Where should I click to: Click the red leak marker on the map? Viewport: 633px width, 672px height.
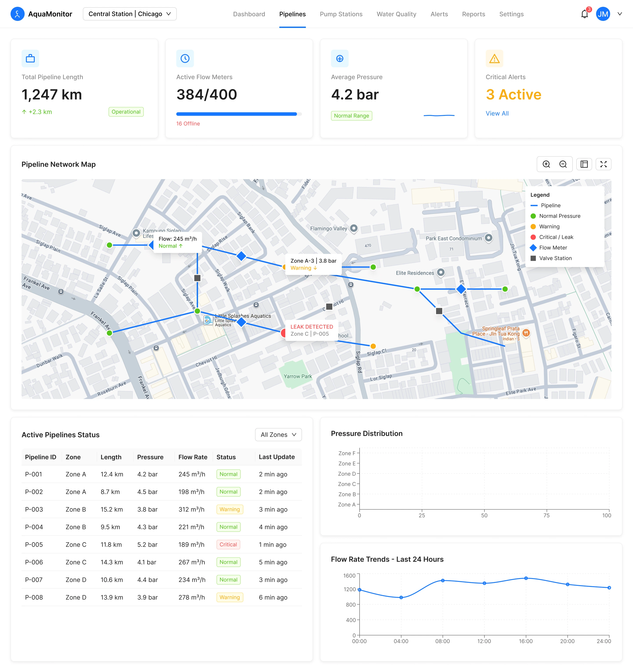click(283, 333)
